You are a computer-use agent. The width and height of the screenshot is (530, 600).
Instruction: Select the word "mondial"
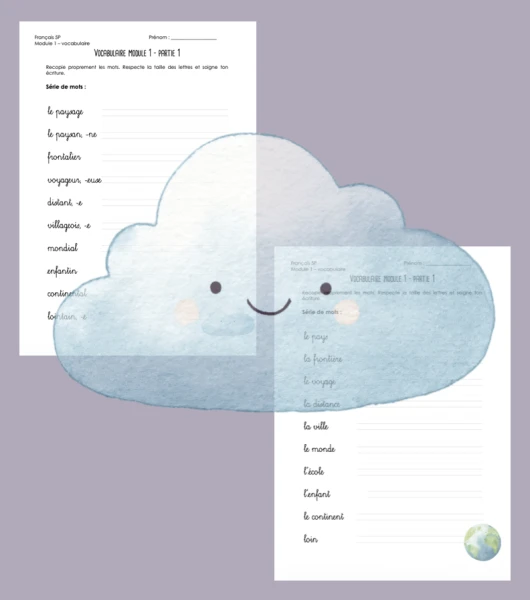point(62,248)
